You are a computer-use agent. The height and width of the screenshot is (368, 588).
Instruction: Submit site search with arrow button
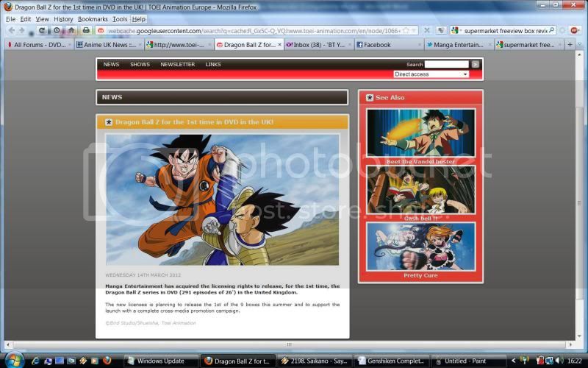(x=475, y=64)
